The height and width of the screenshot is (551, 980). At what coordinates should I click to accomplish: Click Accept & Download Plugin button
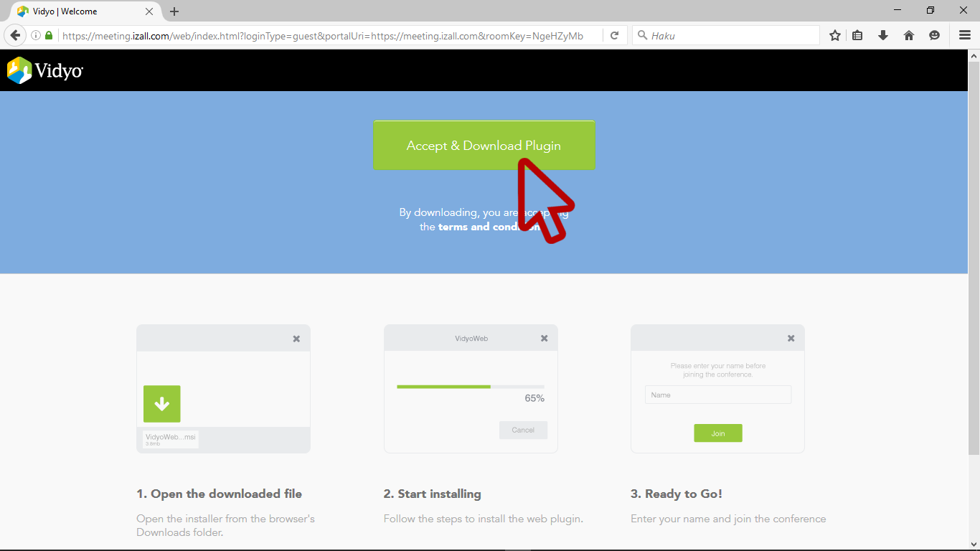click(484, 146)
